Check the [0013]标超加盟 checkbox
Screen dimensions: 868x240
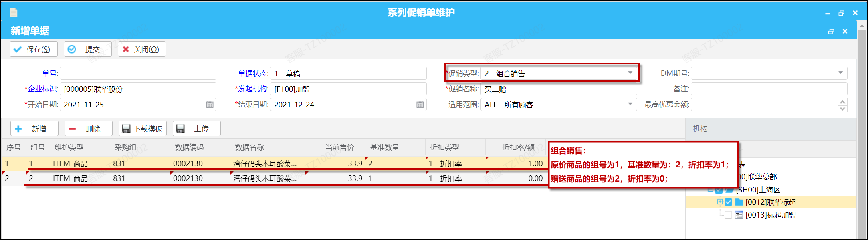click(x=728, y=215)
